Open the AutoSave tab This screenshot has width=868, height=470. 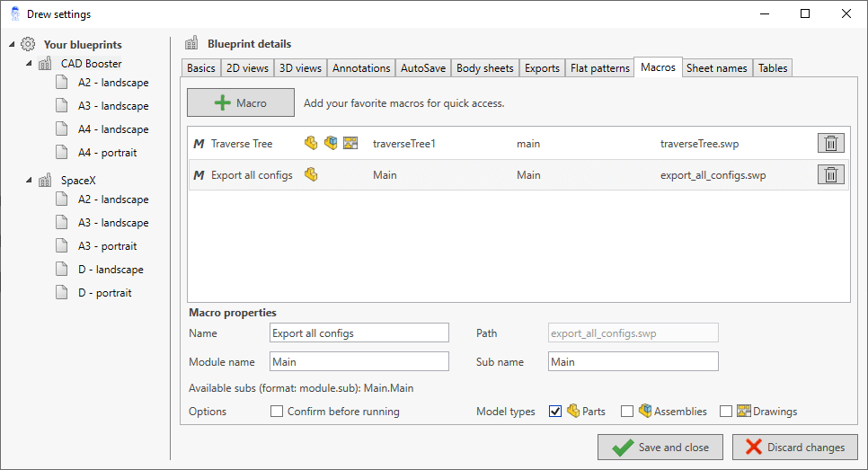423,68
